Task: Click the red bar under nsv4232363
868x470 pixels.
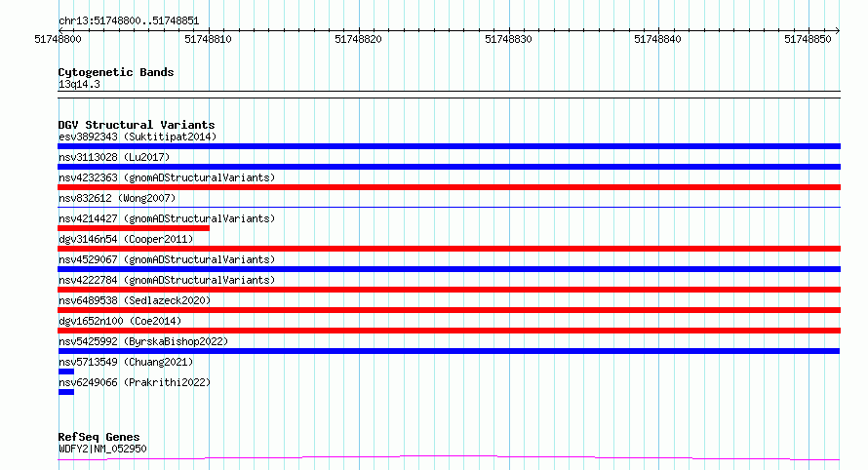Action: pyautogui.click(x=449, y=187)
